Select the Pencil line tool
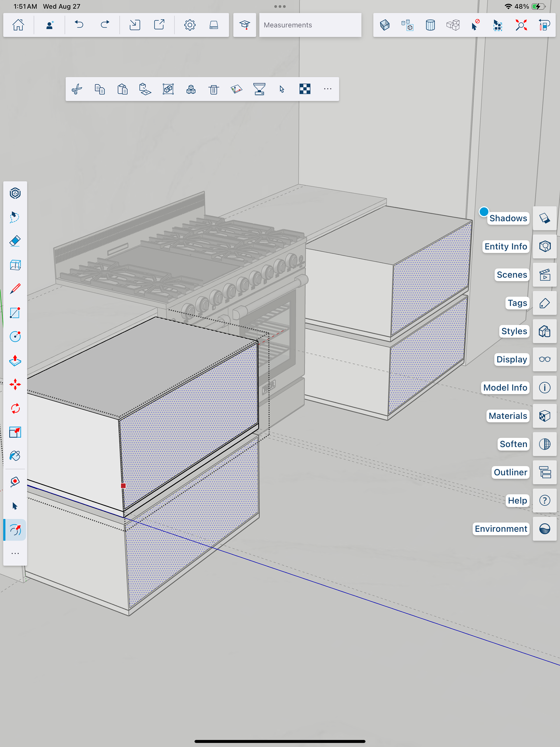This screenshot has height=747, width=560. coord(15,289)
